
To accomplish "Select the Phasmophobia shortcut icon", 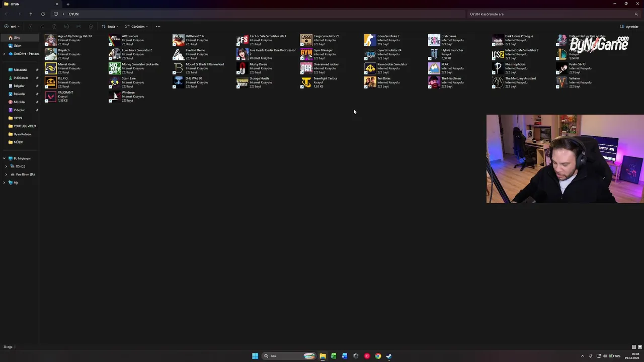I will point(498,68).
